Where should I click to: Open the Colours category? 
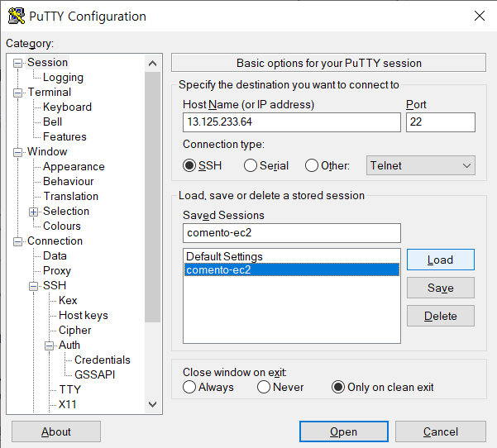click(62, 226)
